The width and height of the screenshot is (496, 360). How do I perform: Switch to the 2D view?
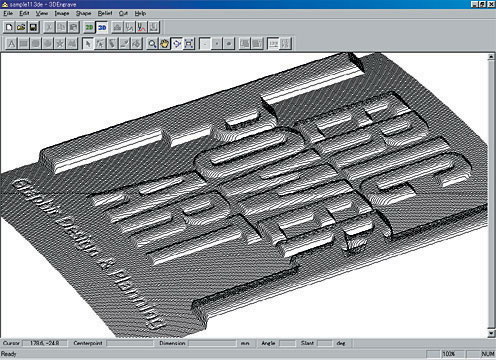(89, 27)
